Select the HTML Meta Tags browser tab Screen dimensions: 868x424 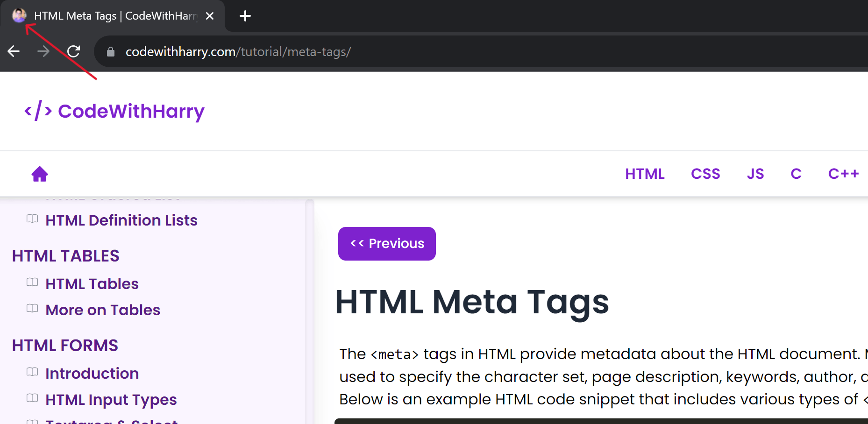(x=113, y=16)
